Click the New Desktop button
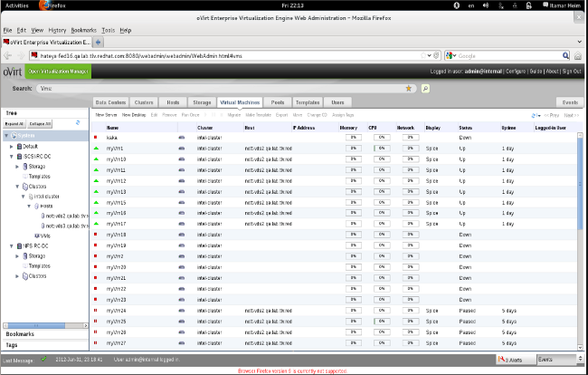 [x=134, y=115]
